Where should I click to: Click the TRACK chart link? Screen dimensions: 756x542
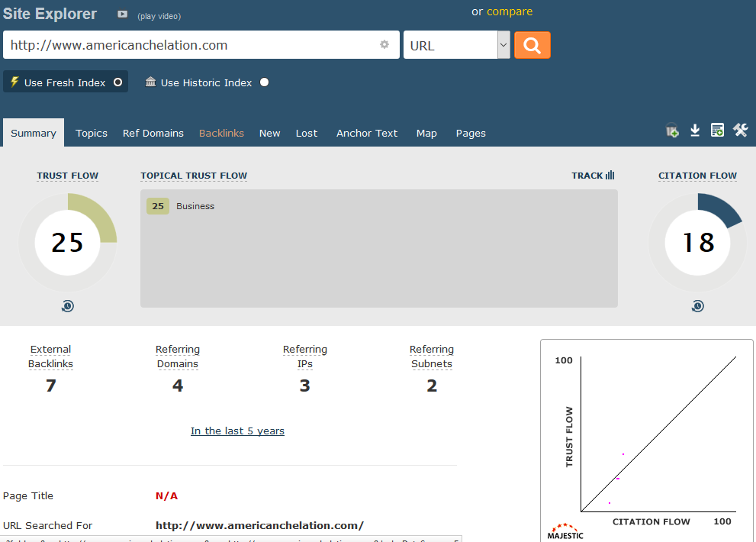pyautogui.click(x=593, y=176)
